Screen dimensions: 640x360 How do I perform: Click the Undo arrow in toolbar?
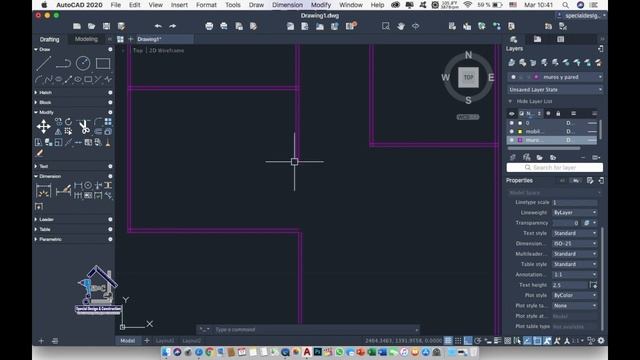(158, 26)
